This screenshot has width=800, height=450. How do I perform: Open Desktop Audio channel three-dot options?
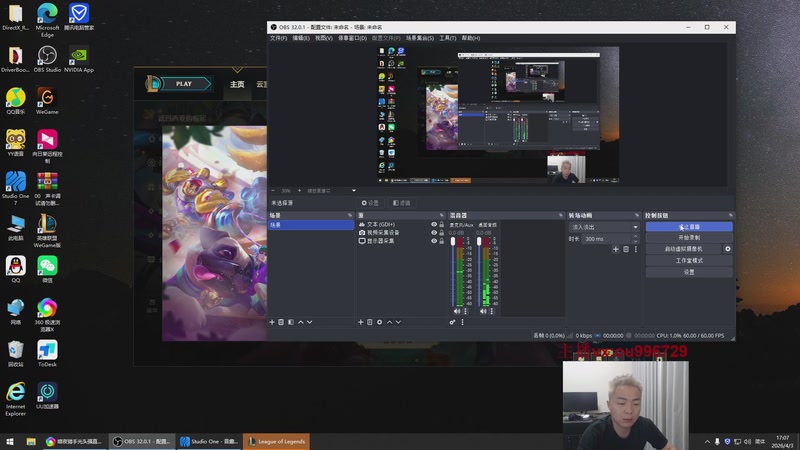[x=492, y=311]
